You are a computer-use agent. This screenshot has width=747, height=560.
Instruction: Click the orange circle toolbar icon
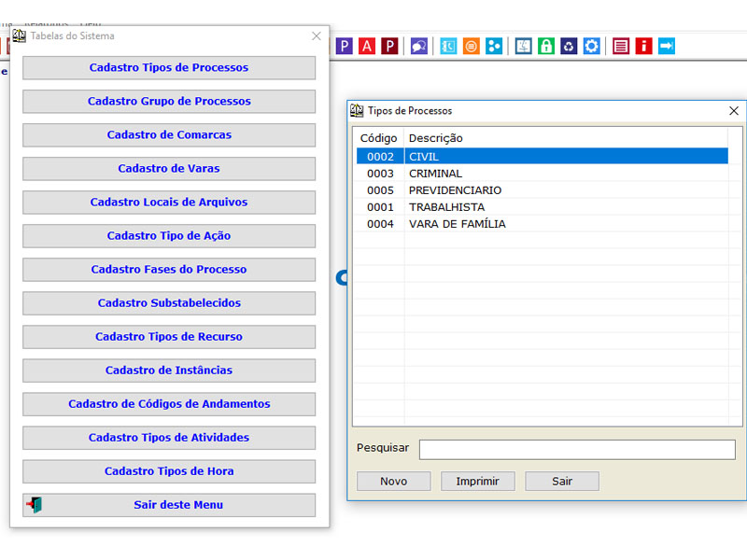pyautogui.click(x=472, y=46)
